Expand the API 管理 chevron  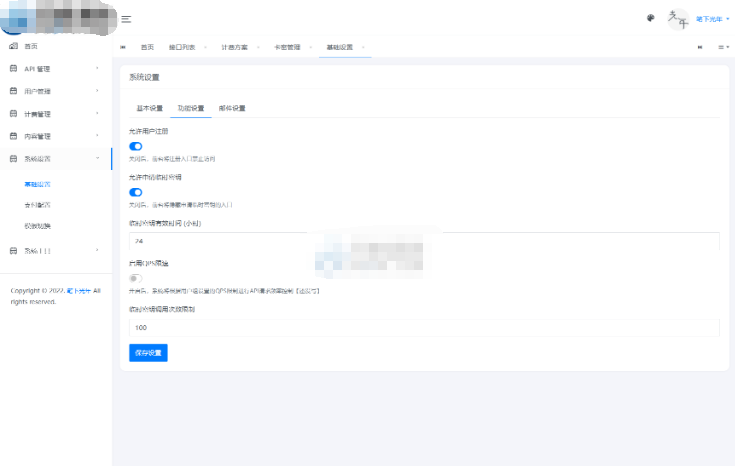tap(98, 68)
